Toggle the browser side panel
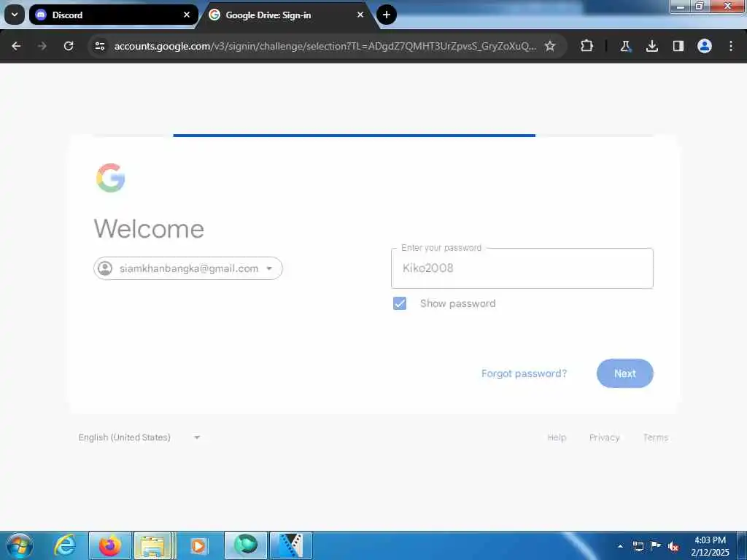 coord(678,46)
